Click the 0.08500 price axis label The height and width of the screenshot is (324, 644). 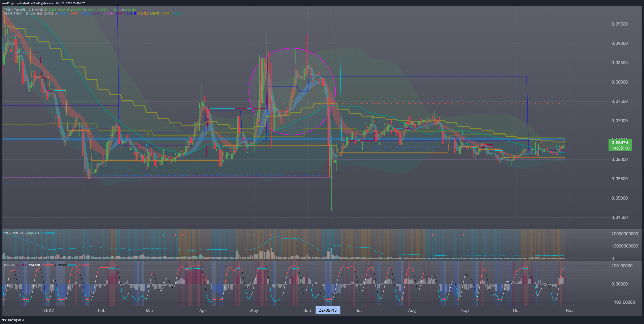pyautogui.click(x=620, y=63)
